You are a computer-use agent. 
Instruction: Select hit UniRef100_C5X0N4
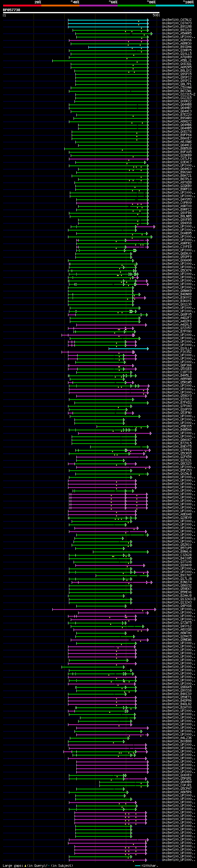(x=177, y=88)
